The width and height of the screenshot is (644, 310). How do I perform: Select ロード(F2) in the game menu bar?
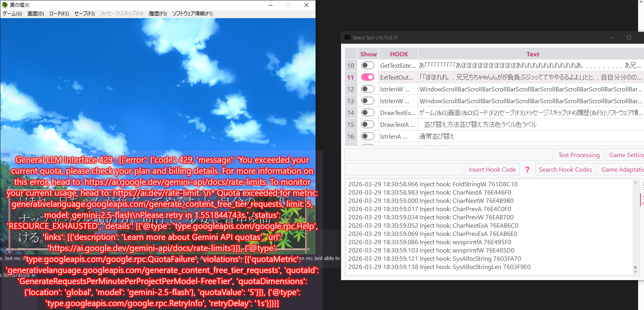(x=59, y=13)
